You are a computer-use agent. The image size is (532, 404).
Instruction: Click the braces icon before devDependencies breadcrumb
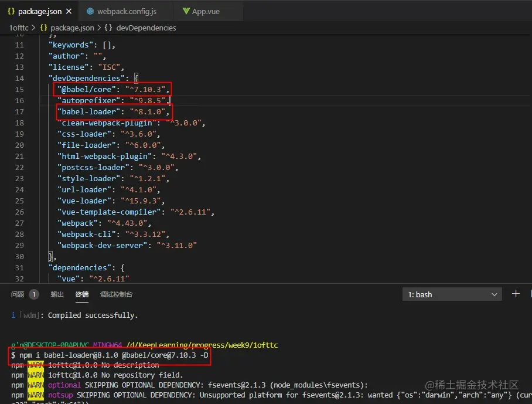tap(108, 28)
